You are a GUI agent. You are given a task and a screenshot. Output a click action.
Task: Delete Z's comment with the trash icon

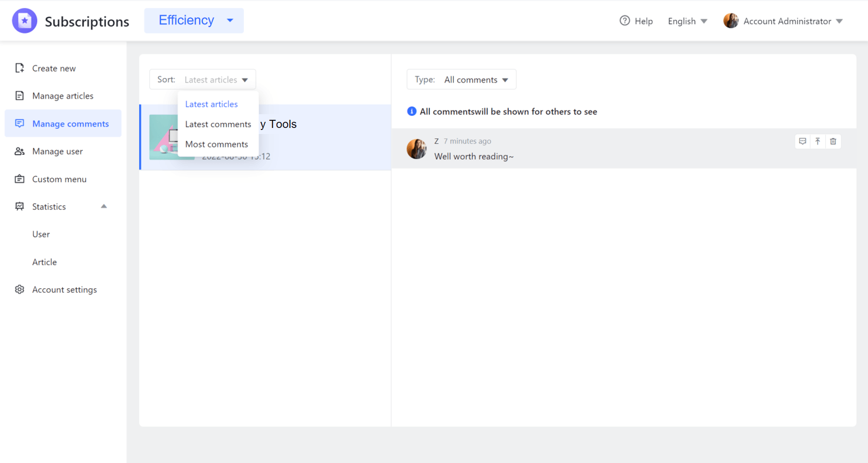coord(833,141)
